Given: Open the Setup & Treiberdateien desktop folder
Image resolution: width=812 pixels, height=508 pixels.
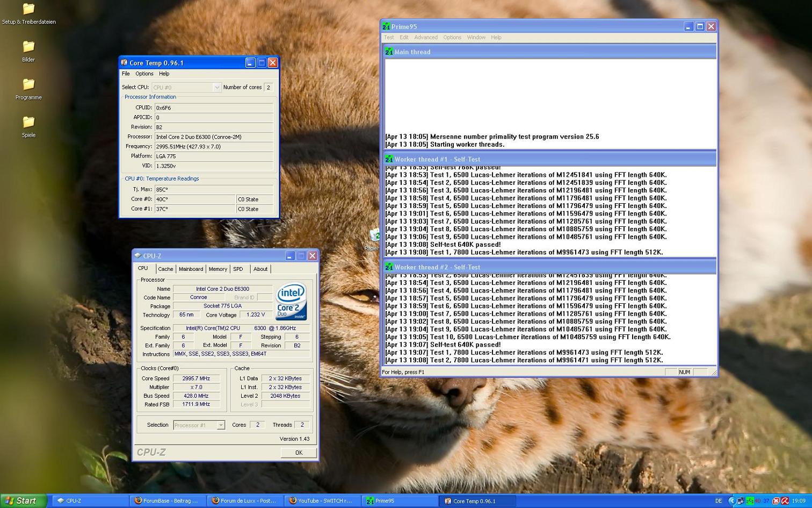Looking at the screenshot, I should click(29, 14).
